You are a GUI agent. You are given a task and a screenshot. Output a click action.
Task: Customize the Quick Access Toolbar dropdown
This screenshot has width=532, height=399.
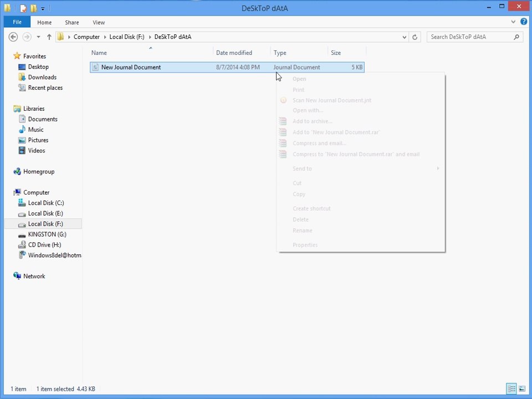[43, 8]
